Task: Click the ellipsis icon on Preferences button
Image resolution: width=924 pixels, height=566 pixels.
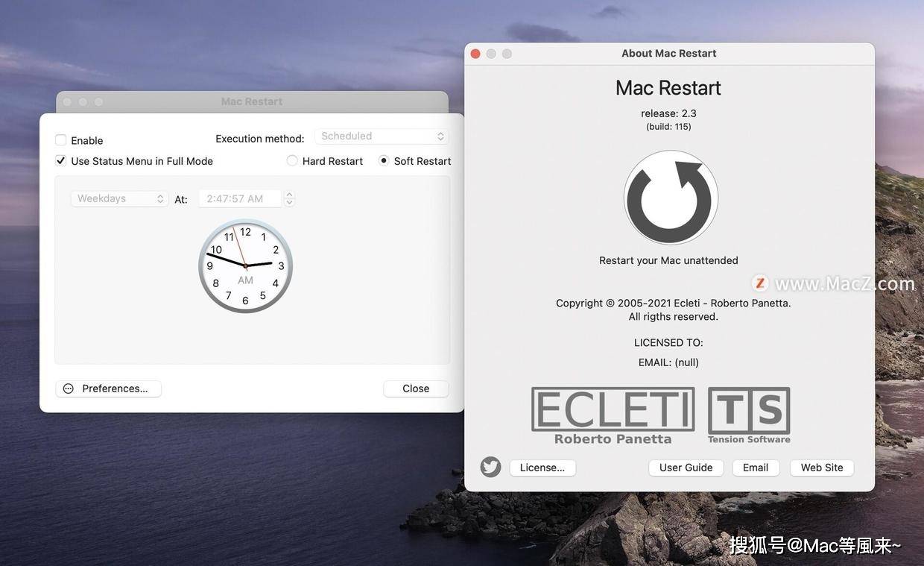Action: [x=68, y=388]
